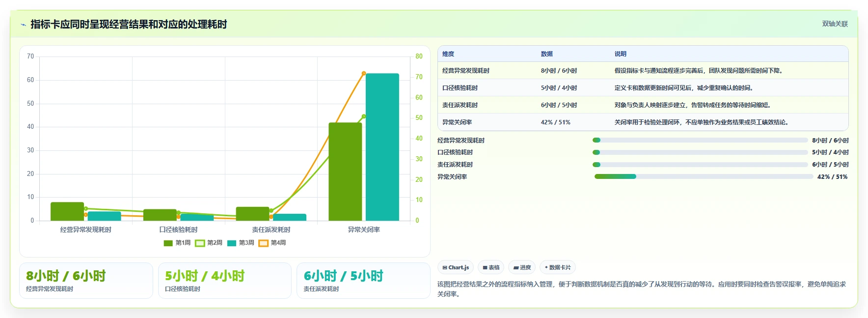Click the 8小时 / 6小时 metric card

(x=86, y=281)
